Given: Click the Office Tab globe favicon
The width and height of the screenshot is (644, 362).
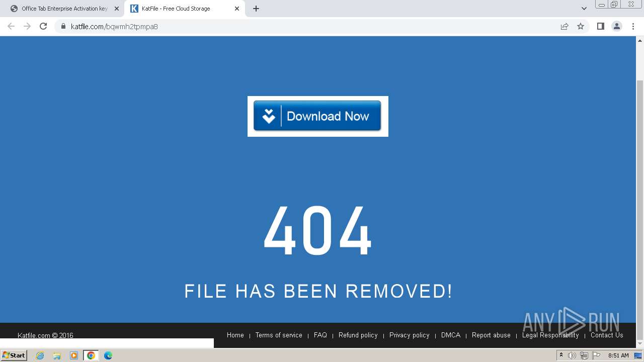Looking at the screenshot, I should coord(14,9).
